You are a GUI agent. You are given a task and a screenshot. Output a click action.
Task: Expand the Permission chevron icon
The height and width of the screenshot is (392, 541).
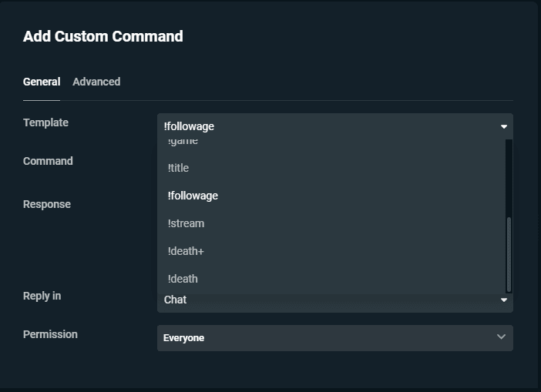pos(501,337)
